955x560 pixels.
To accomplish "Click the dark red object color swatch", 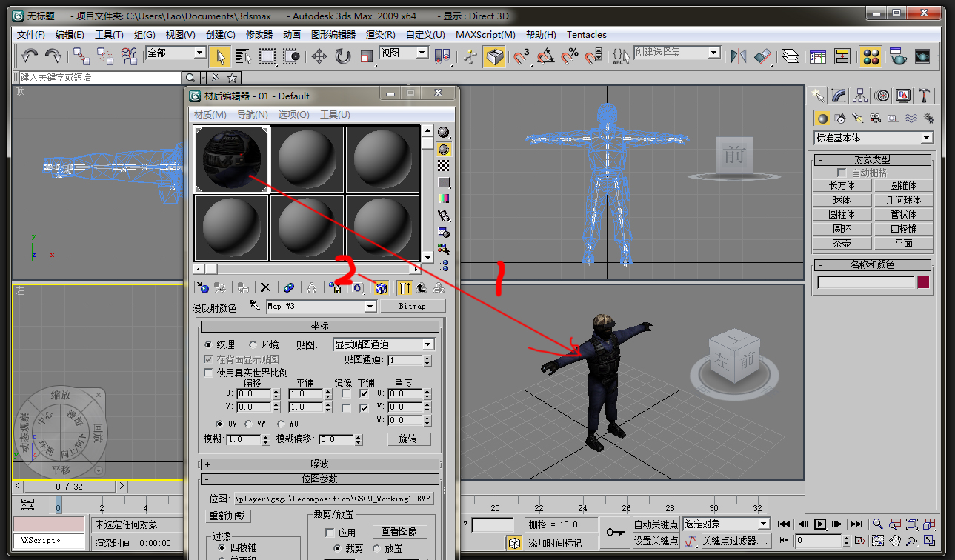I will click(x=923, y=282).
